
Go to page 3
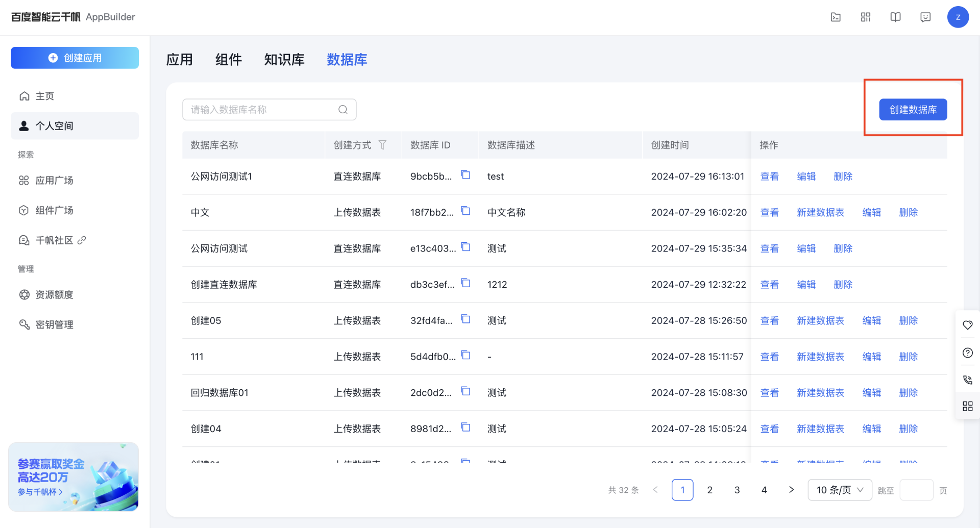tap(737, 490)
